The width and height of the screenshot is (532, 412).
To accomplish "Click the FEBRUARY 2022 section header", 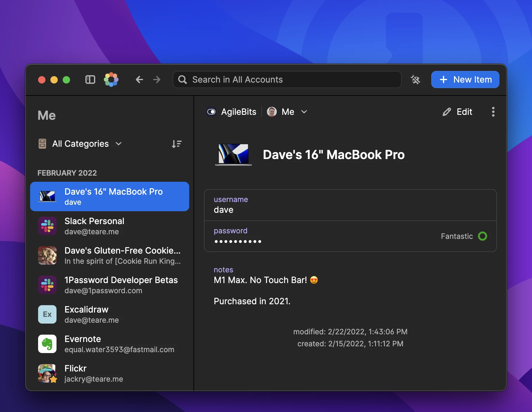I will (67, 173).
